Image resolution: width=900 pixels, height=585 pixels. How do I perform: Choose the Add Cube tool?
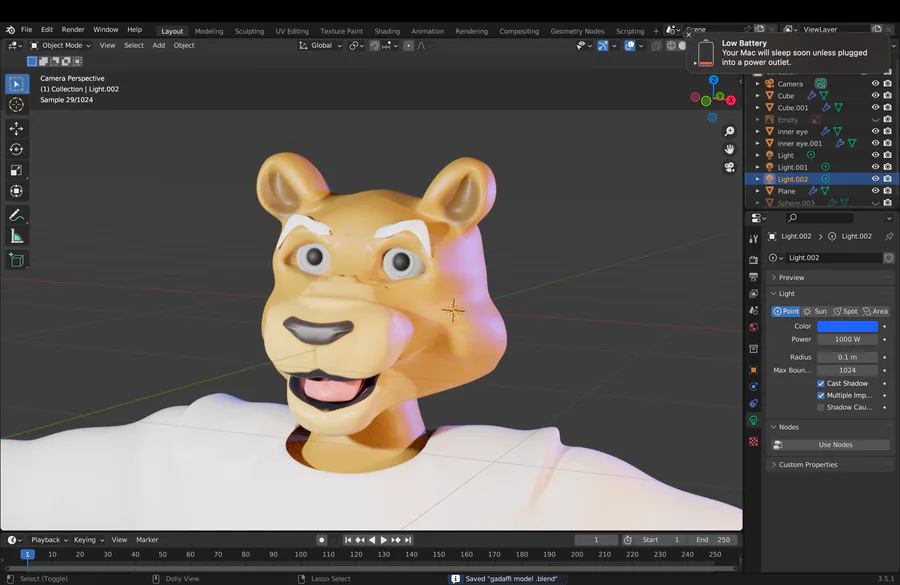tap(17, 260)
